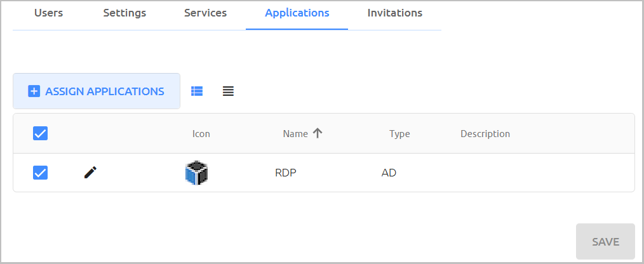Click the Assign Applications button
This screenshot has width=644, height=264.
(97, 91)
